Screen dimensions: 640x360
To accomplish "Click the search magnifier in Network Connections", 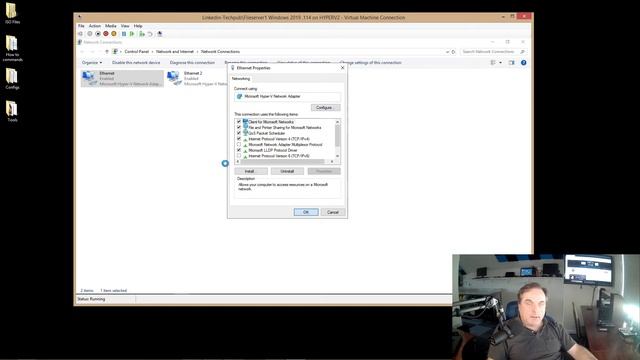I will pos(522,52).
